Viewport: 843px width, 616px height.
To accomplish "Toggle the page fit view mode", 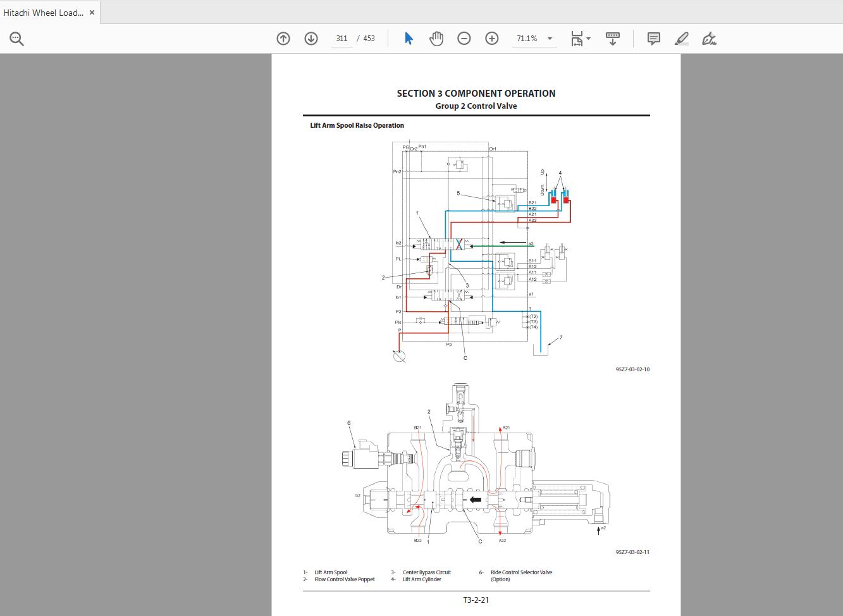I will (576, 38).
